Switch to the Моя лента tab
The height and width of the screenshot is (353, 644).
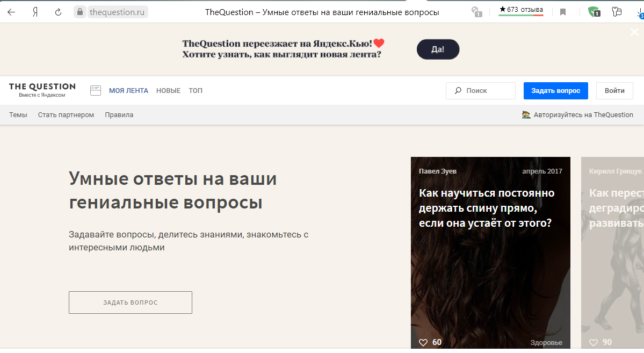point(128,90)
